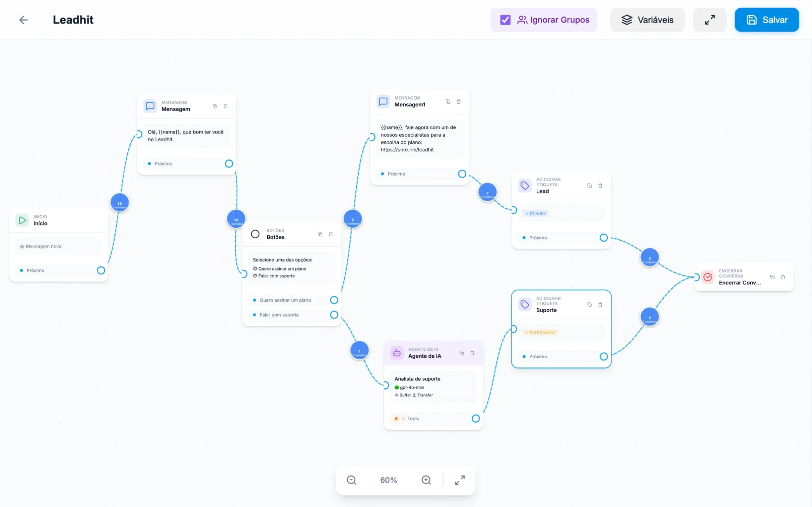Click the back arrow beside Leadhit
This screenshot has height=507, width=812.
coord(23,20)
